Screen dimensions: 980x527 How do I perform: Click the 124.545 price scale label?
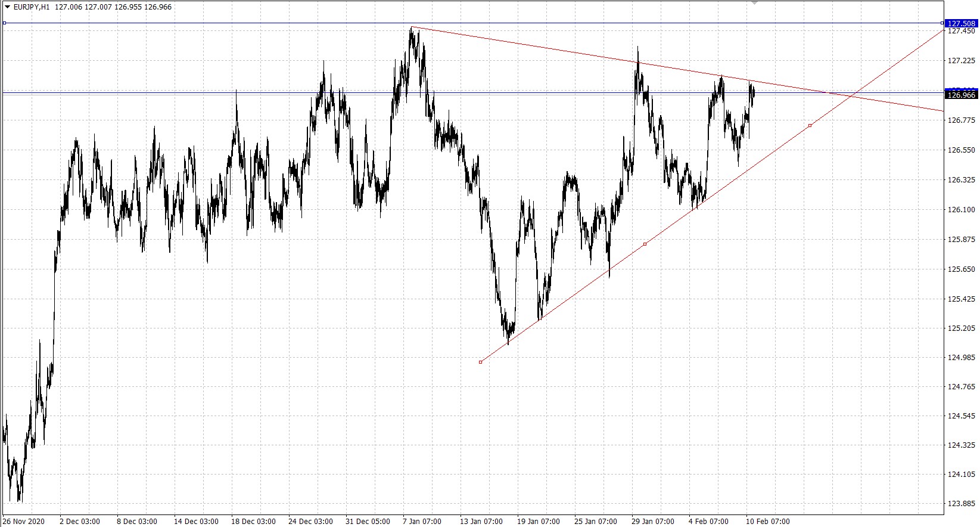click(962, 416)
